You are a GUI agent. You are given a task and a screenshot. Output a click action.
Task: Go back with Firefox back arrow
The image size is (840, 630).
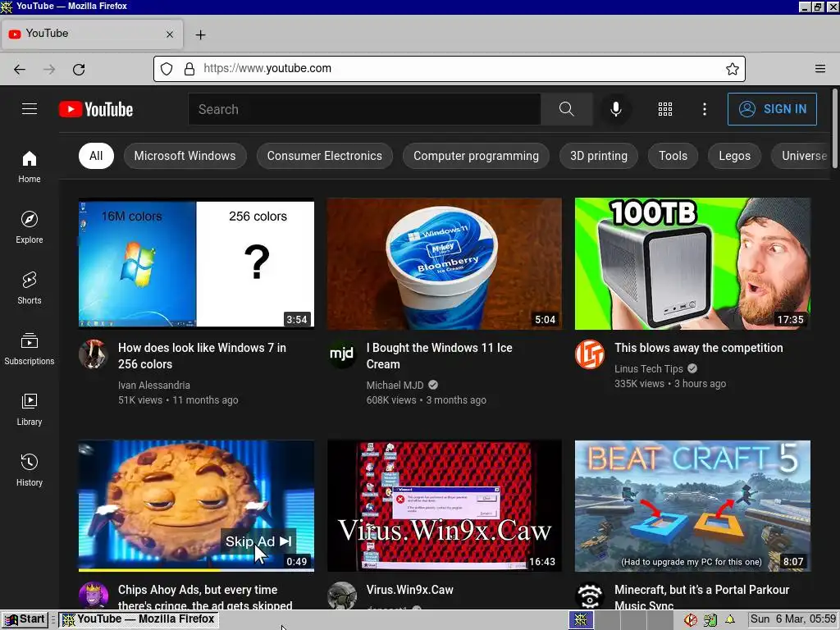point(20,69)
